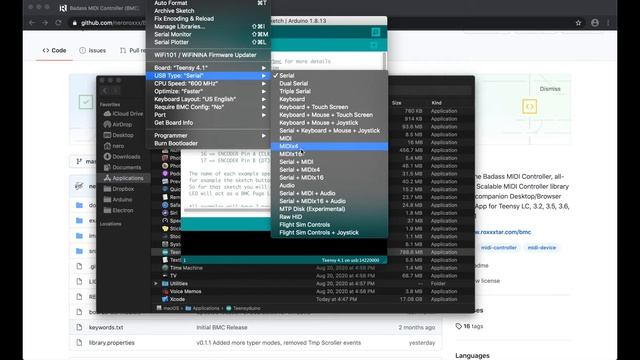
Task: Bookmark page with the star icon
Action: point(578,23)
